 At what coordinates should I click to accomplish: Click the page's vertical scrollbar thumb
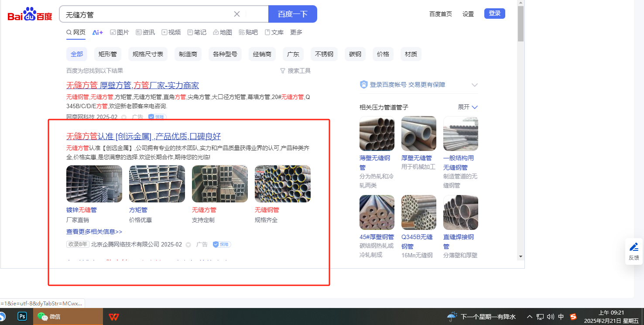[x=521, y=24]
